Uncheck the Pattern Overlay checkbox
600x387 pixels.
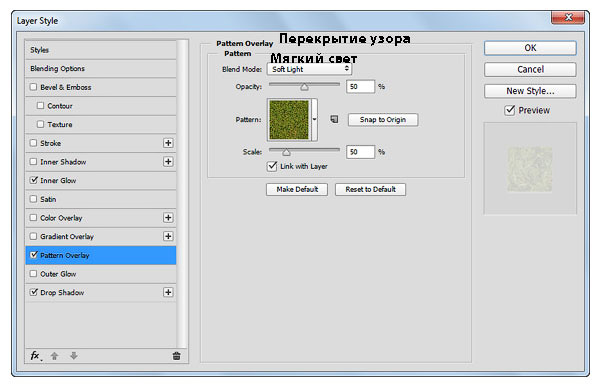[x=33, y=255]
